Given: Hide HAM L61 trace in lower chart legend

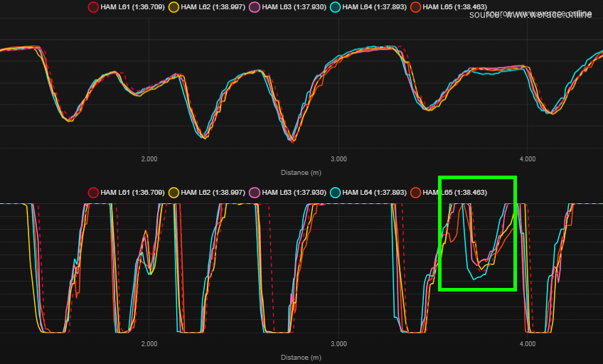Looking at the screenshot, I should point(126,192).
